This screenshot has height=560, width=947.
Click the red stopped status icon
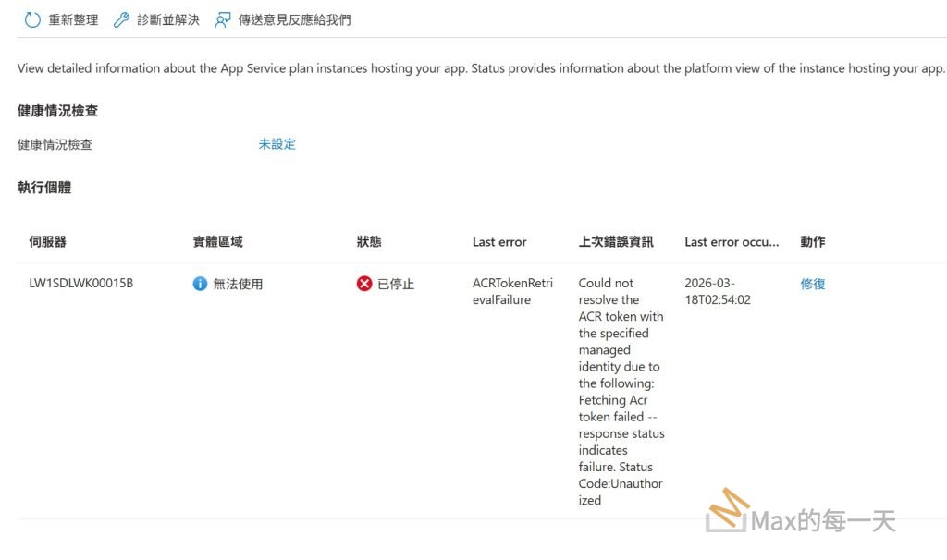(364, 284)
